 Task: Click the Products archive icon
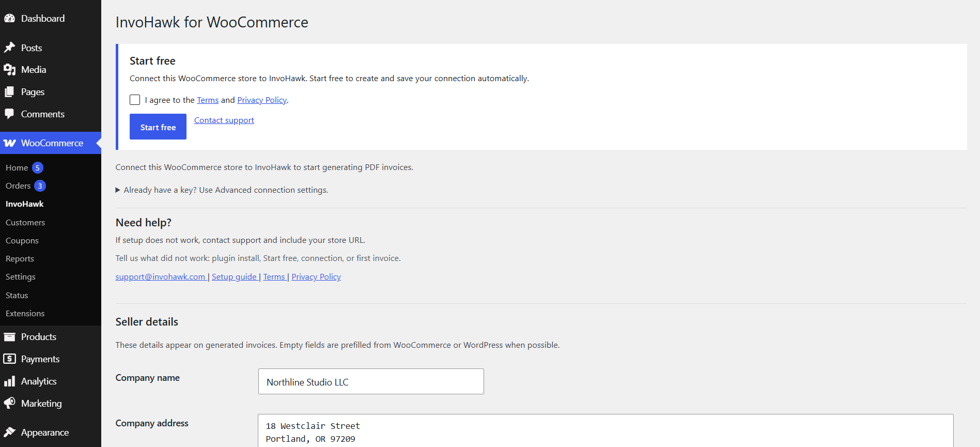click(9, 337)
